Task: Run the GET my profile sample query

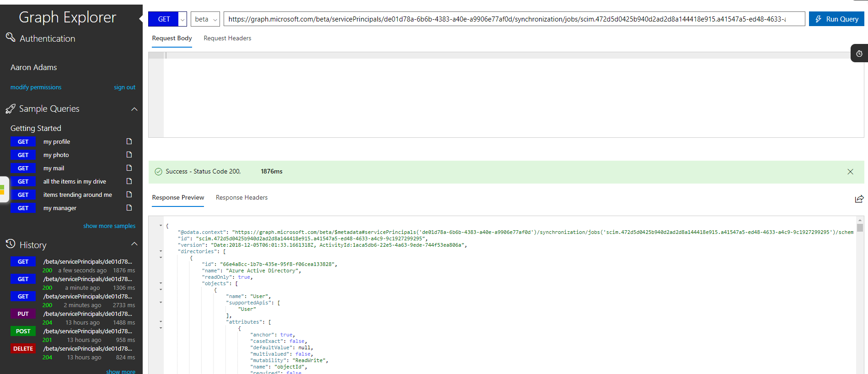Action: click(23, 142)
